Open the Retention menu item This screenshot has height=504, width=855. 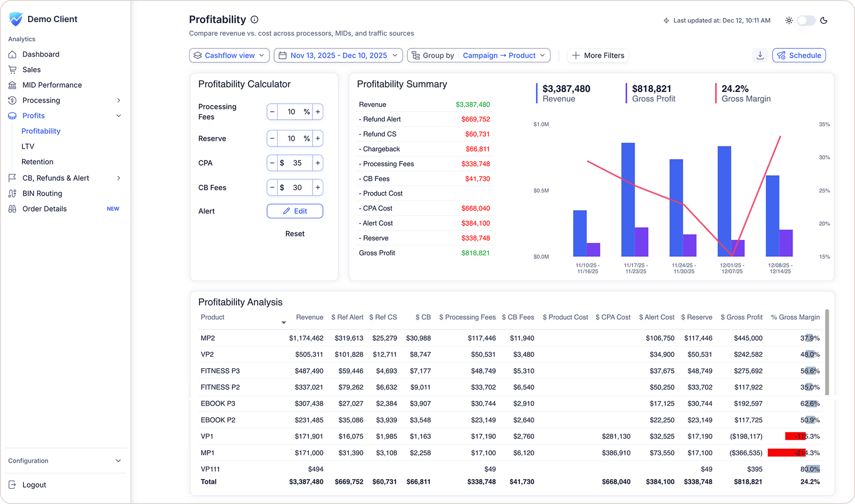pos(37,162)
